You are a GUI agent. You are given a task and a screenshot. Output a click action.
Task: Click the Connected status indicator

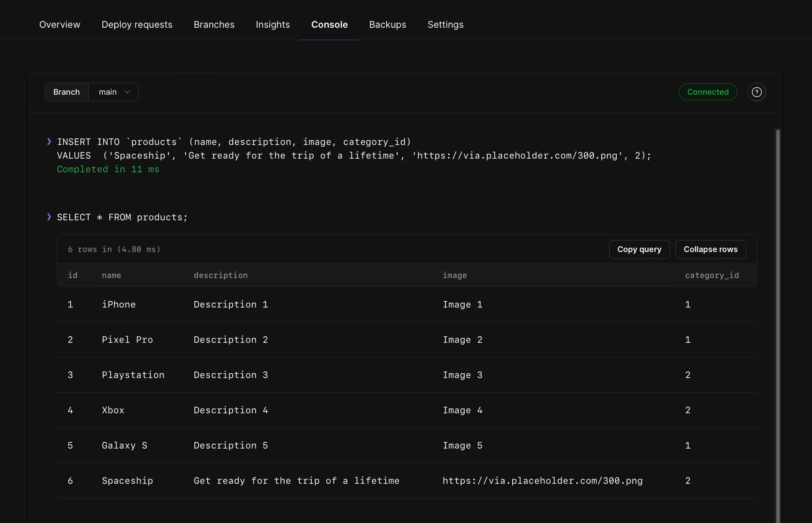coord(708,92)
